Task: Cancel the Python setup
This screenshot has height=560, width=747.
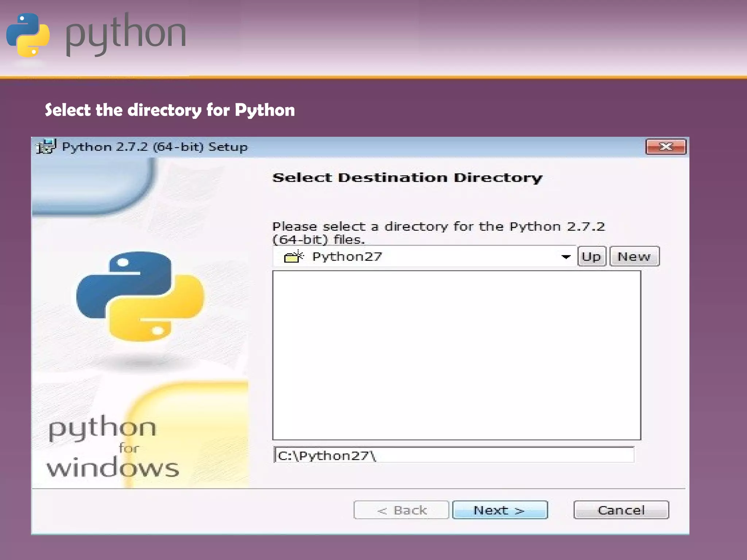Action: point(621,510)
